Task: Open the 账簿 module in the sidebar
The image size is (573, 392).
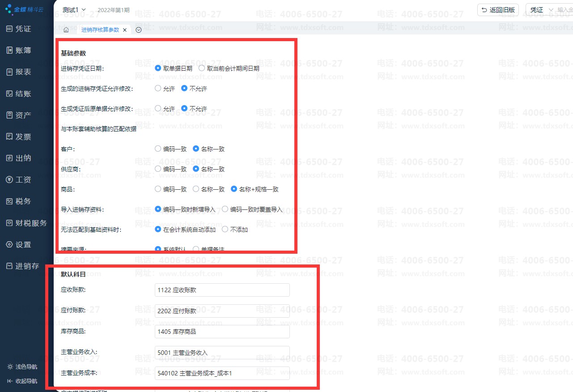Action: 19,50
